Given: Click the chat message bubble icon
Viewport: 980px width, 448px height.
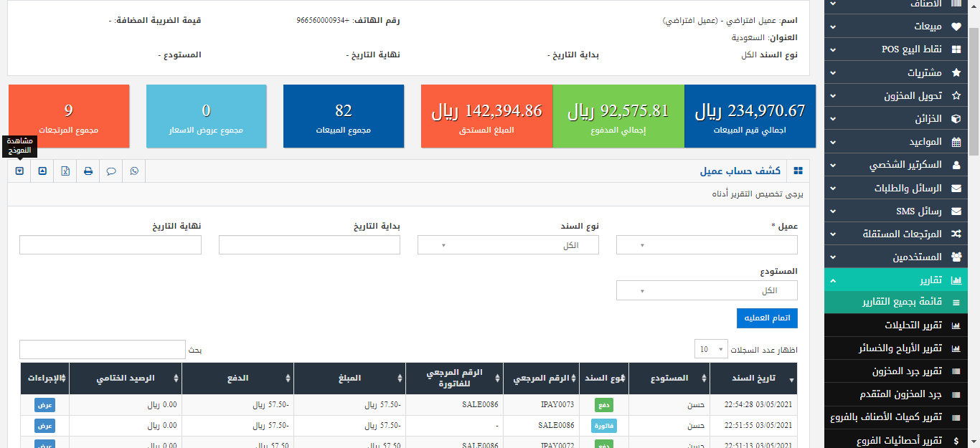Looking at the screenshot, I should (111, 171).
